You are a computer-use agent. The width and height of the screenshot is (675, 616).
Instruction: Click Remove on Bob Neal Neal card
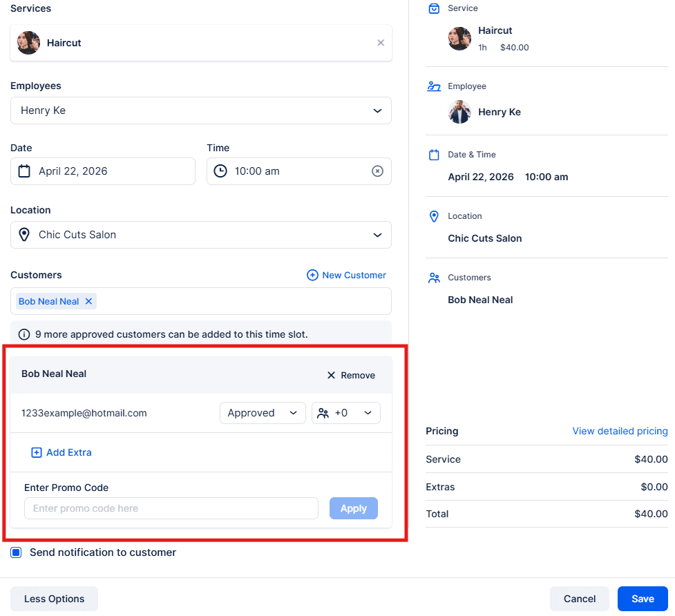tap(351, 375)
